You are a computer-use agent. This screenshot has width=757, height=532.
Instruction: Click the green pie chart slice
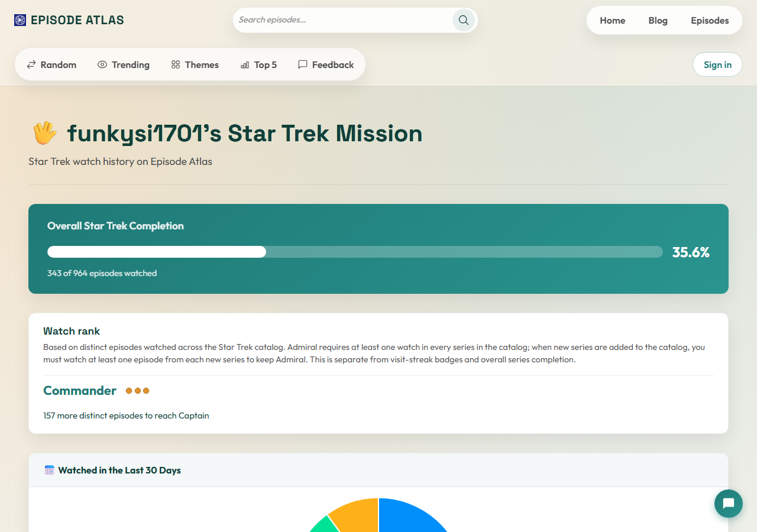pyautogui.click(x=325, y=525)
